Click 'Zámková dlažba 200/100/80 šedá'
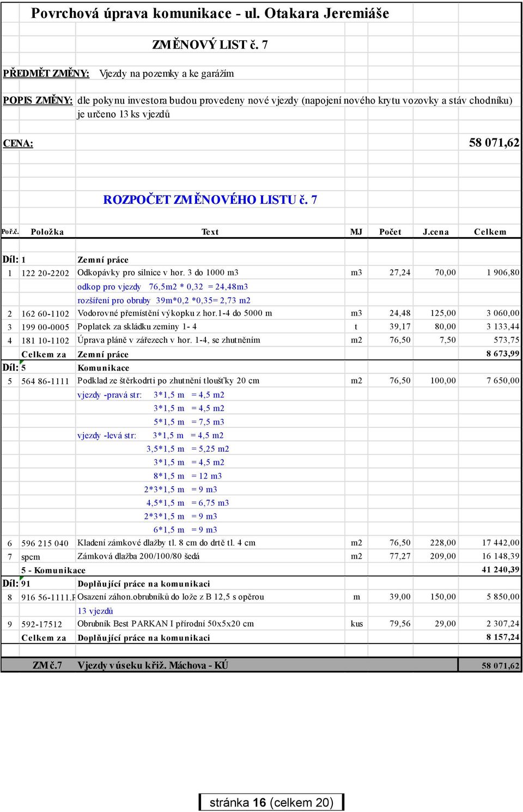 click(x=138, y=556)
